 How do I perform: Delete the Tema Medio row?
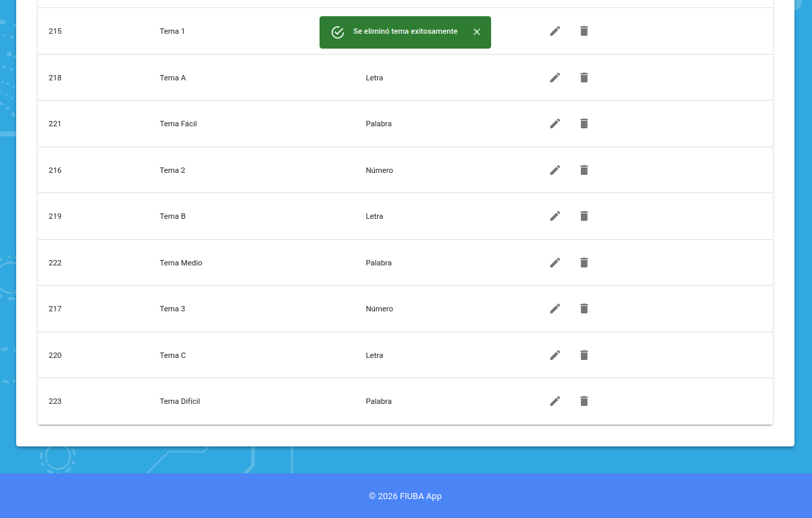pos(584,263)
